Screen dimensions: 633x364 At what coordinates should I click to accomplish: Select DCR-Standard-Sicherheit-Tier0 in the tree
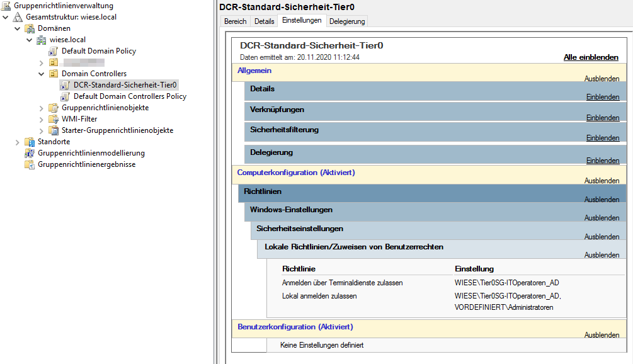point(125,85)
